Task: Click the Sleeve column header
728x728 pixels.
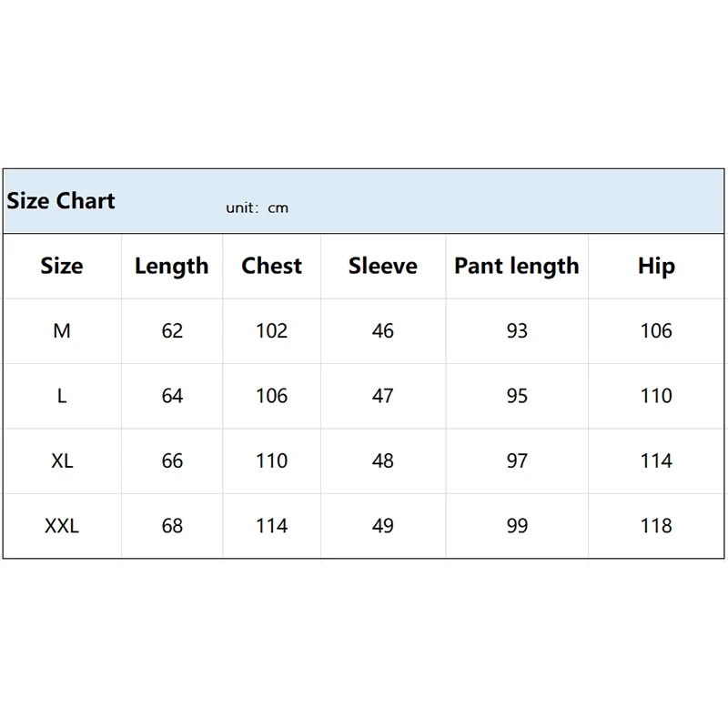Action: (x=383, y=266)
